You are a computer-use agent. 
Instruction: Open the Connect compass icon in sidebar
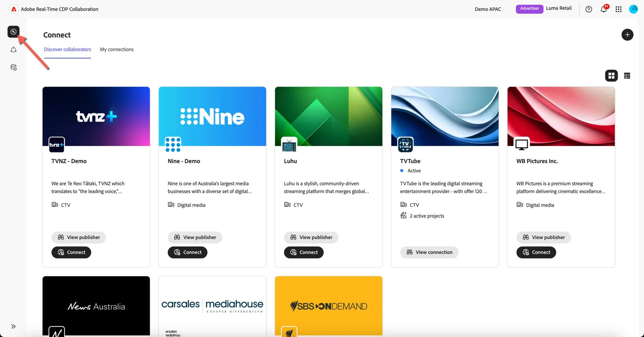click(x=13, y=32)
